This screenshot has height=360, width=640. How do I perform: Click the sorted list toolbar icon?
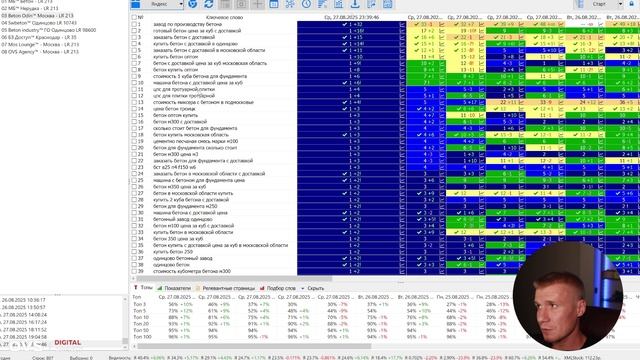point(322,4)
